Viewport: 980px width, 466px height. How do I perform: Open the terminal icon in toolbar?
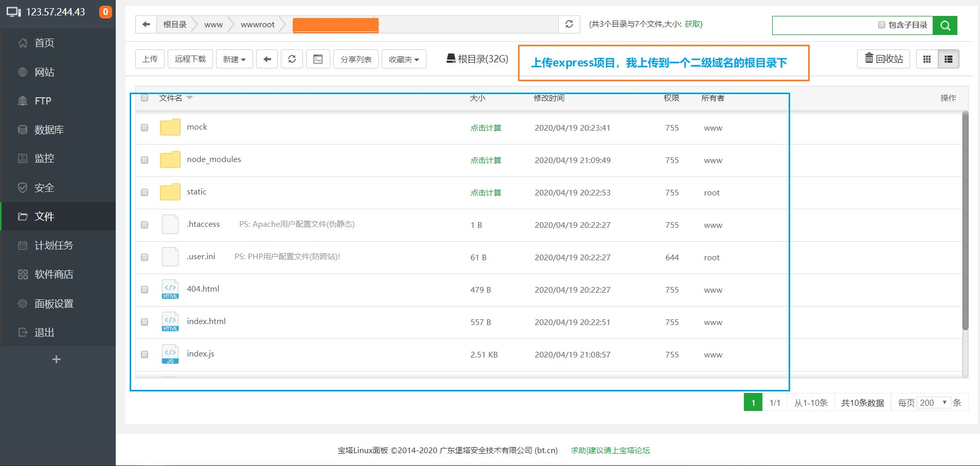tap(318, 59)
